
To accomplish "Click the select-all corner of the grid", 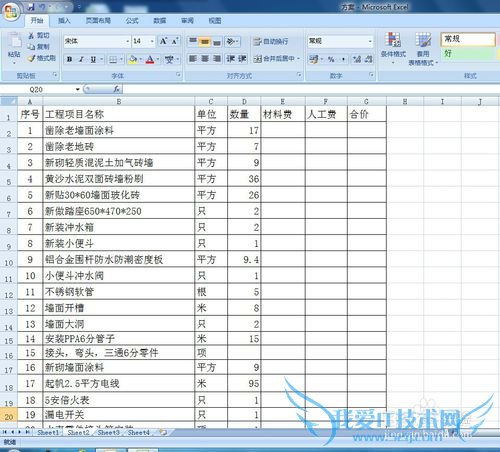I will pyautogui.click(x=9, y=101).
